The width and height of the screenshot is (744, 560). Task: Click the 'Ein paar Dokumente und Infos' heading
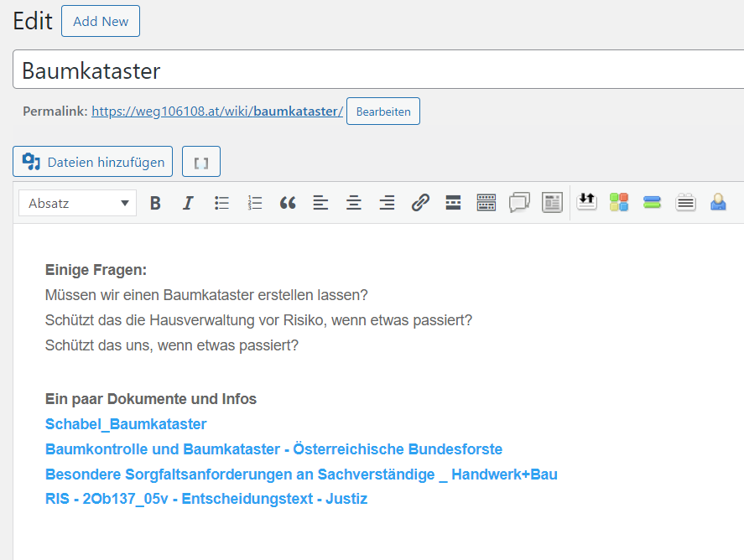coord(151,399)
